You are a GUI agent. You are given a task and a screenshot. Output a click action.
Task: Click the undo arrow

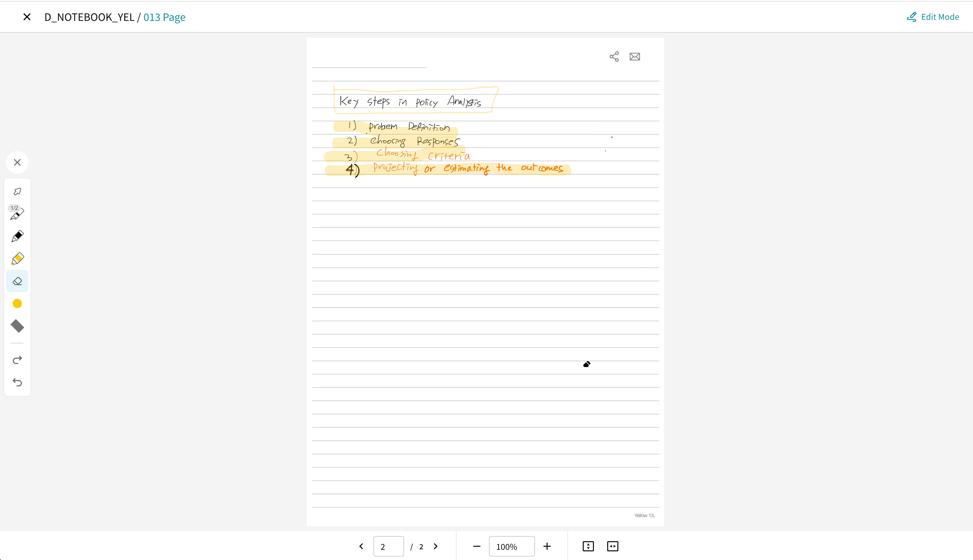(17, 382)
